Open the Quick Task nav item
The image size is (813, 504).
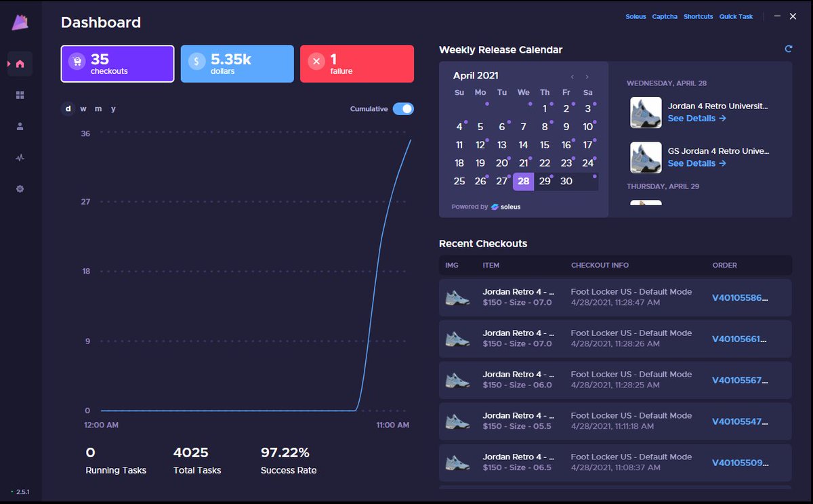point(736,16)
